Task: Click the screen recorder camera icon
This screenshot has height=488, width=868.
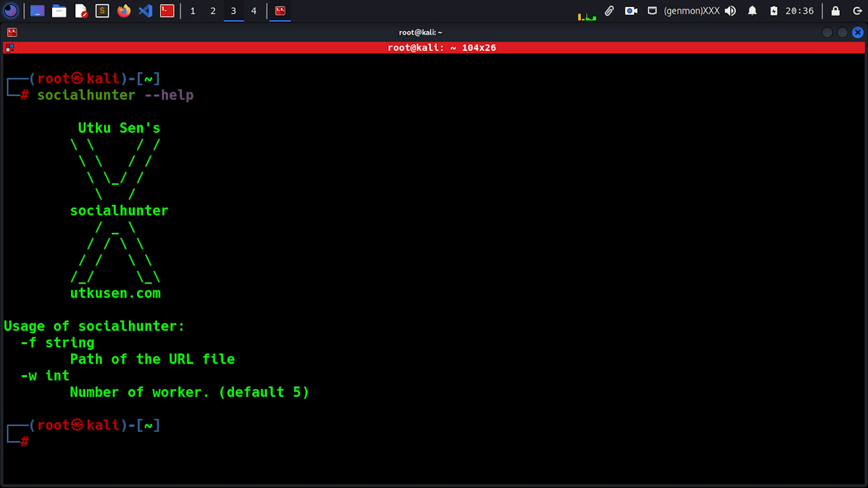Action: click(x=631, y=11)
